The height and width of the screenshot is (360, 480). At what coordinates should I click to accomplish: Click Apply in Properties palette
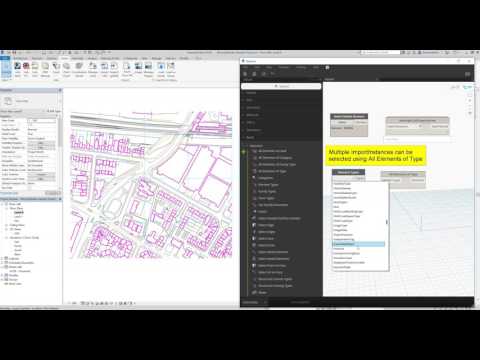(53, 193)
